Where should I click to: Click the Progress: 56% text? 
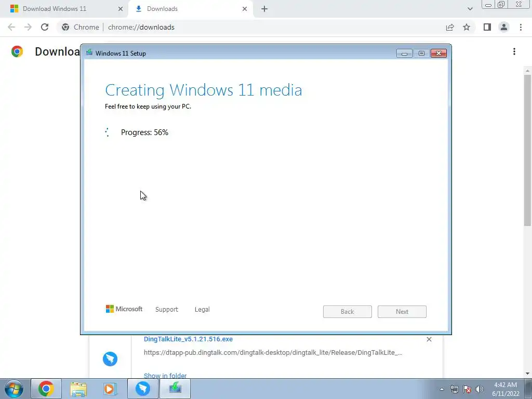tap(144, 132)
